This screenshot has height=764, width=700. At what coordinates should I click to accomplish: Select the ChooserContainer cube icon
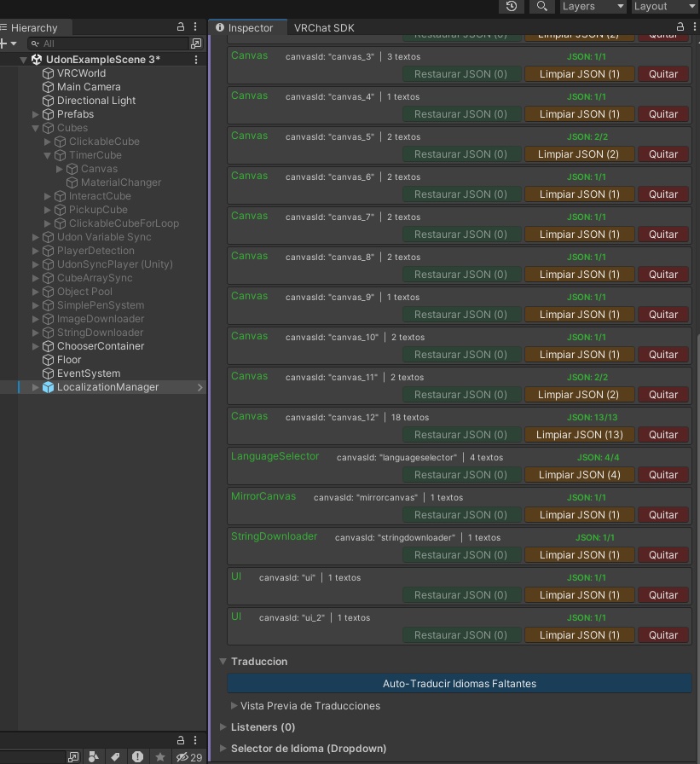[48, 346]
